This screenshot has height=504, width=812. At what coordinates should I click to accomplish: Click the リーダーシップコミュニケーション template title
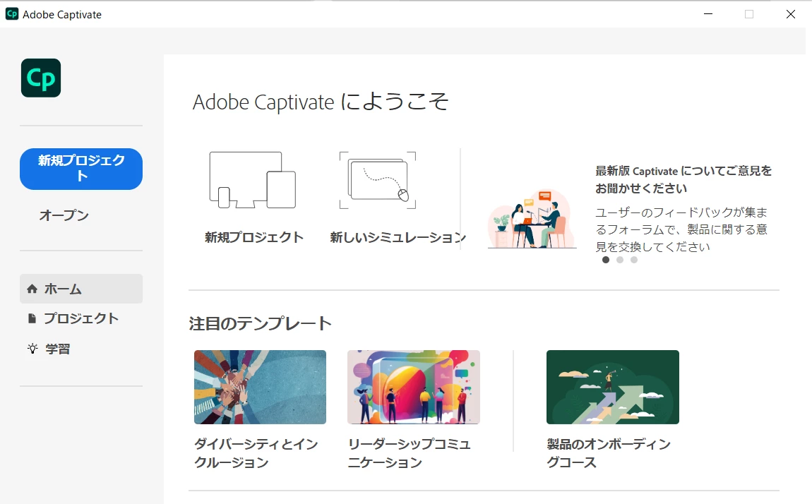[409, 452]
